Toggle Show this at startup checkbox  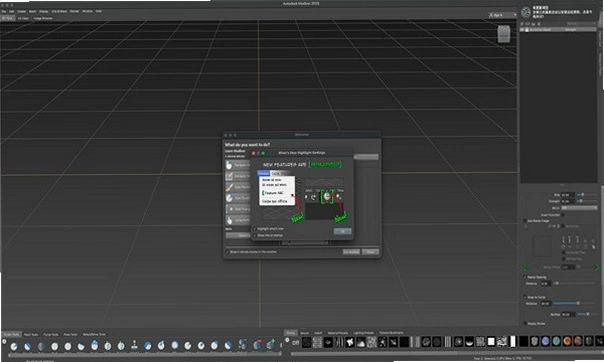click(x=255, y=235)
